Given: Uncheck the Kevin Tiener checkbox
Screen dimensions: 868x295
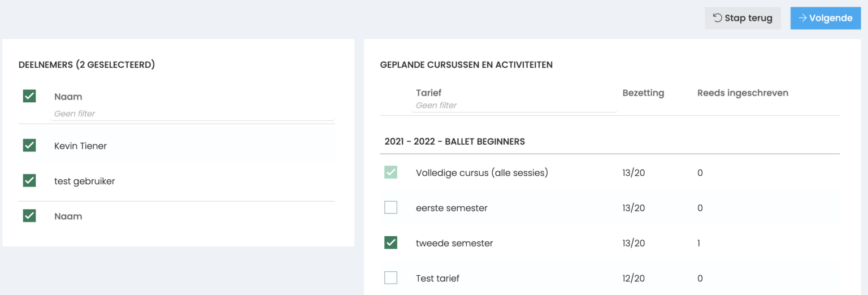Looking at the screenshot, I should (29, 145).
